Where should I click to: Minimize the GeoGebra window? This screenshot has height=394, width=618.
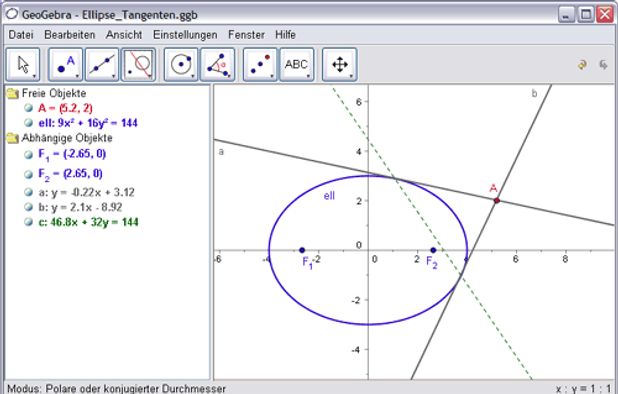pos(566,15)
